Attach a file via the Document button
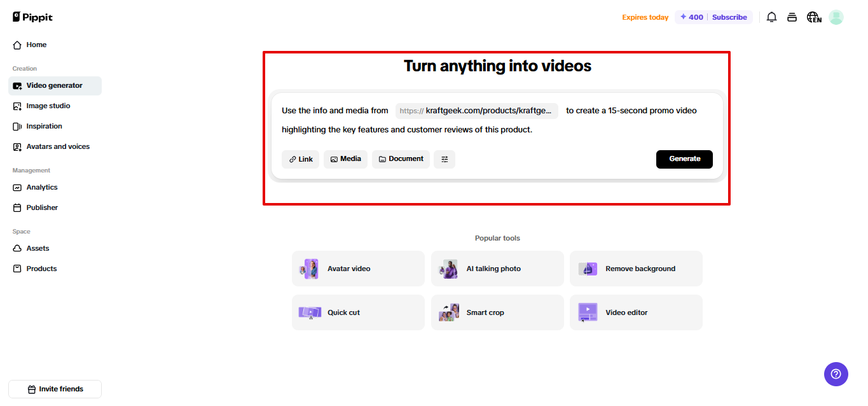The height and width of the screenshot is (406, 868). [x=401, y=159]
